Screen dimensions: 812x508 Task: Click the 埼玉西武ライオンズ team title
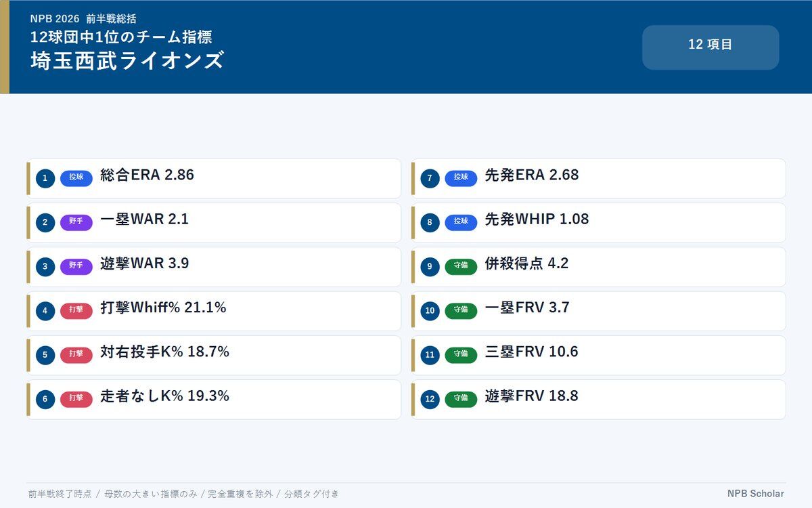point(127,61)
